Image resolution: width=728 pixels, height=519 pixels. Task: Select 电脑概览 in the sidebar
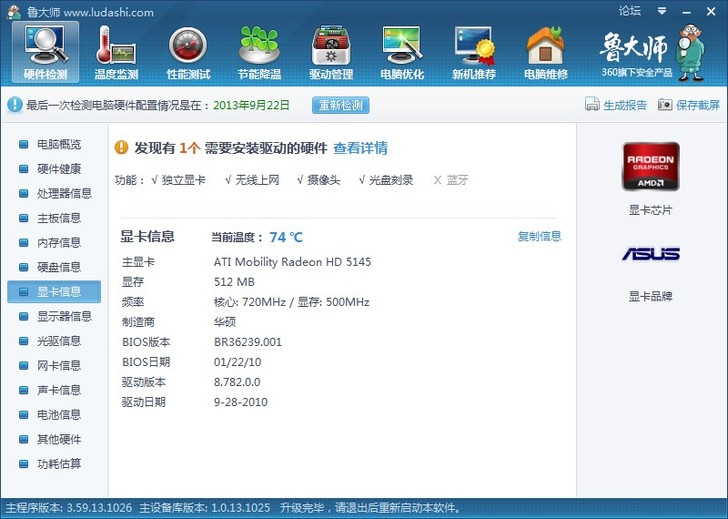pos(59,144)
